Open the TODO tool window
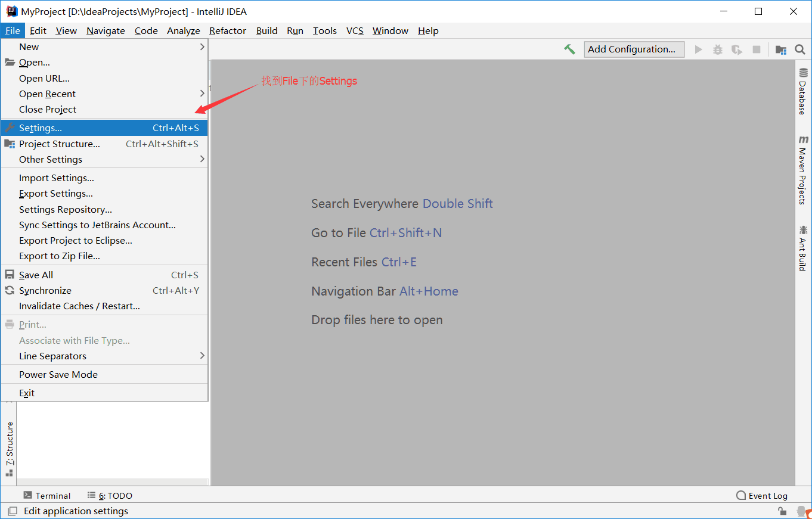 click(x=110, y=496)
